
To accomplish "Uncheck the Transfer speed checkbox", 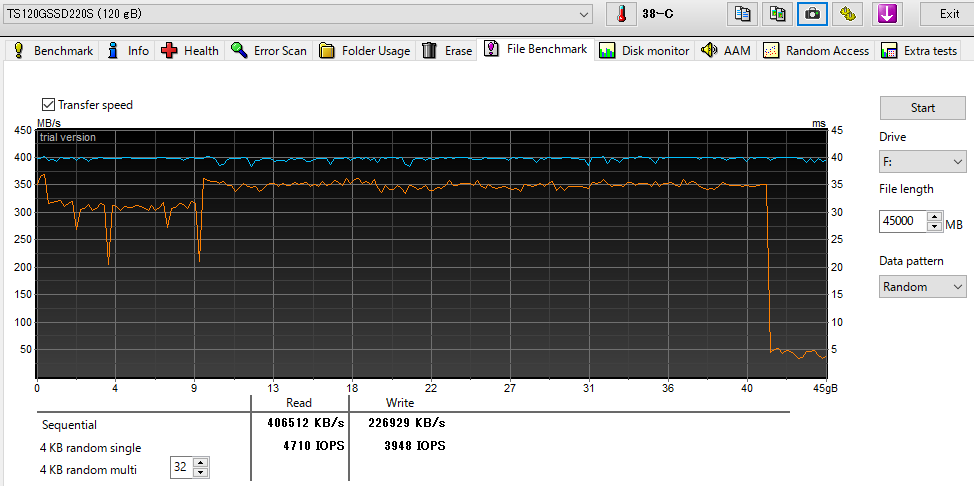I will click(48, 104).
